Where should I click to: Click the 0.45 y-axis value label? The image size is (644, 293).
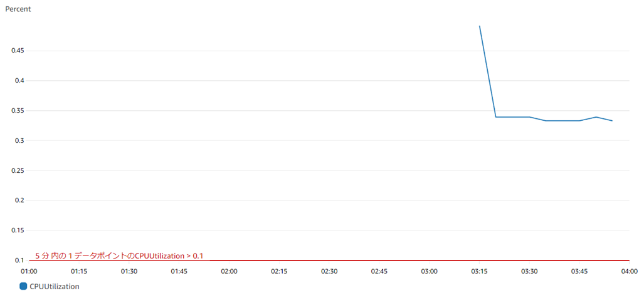click(x=18, y=51)
